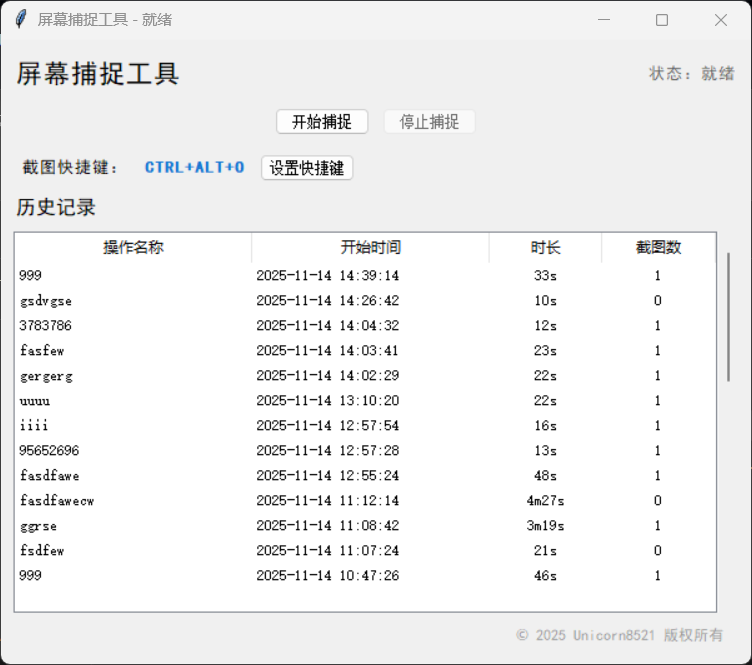
Task: Select the fasfew history row
Action: pyautogui.click(x=365, y=350)
